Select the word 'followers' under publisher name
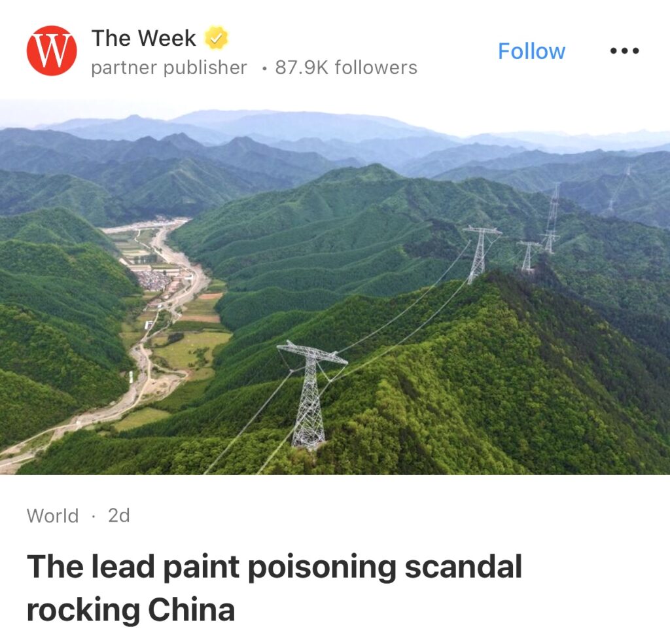670x644 pixels. tap(376, 67)
